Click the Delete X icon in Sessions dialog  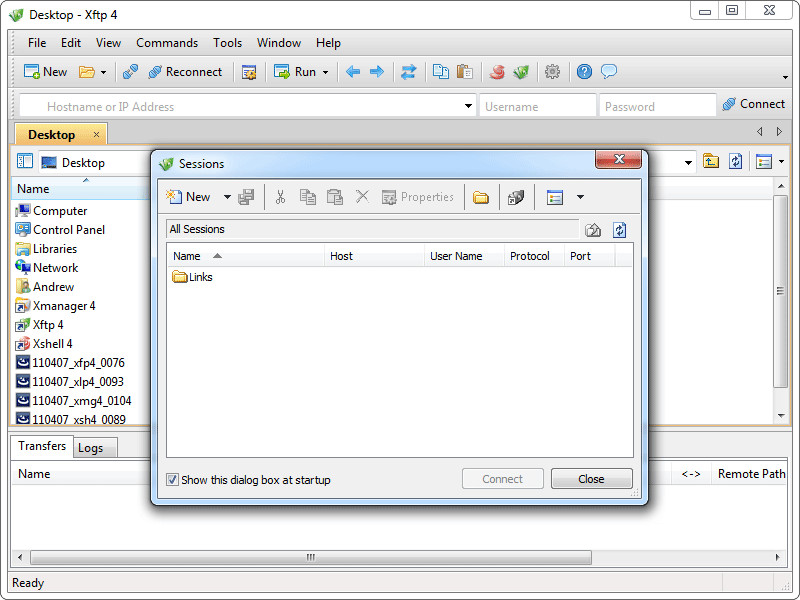(362, 196)
